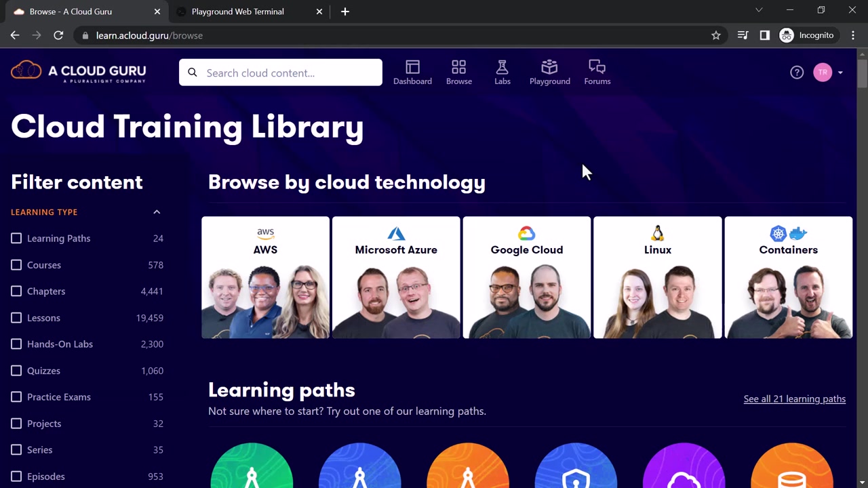Viewport: 868px width, 488px height.
Task: Click the Linux penguin icon
Action: point(657,234)
